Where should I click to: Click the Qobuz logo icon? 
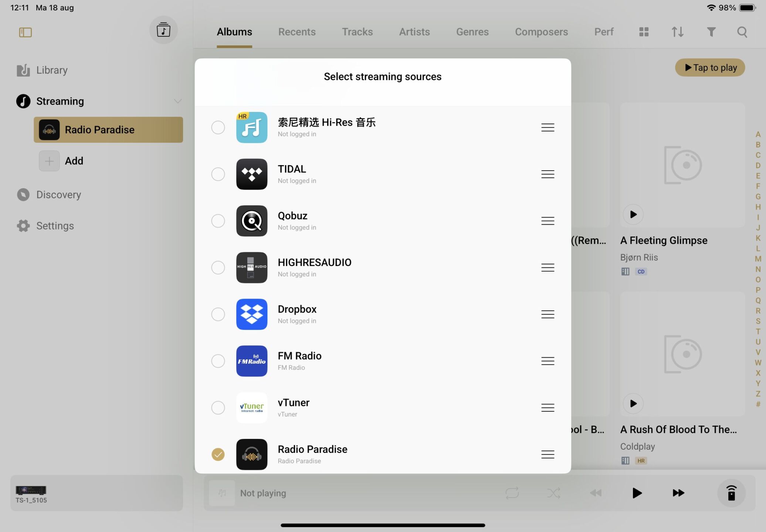point(252,221)
